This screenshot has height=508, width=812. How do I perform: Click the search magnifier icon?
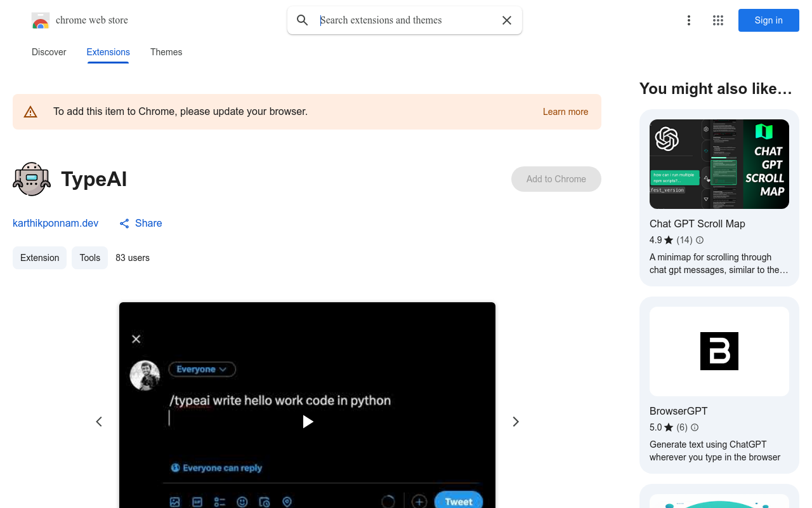coord(303,20)
